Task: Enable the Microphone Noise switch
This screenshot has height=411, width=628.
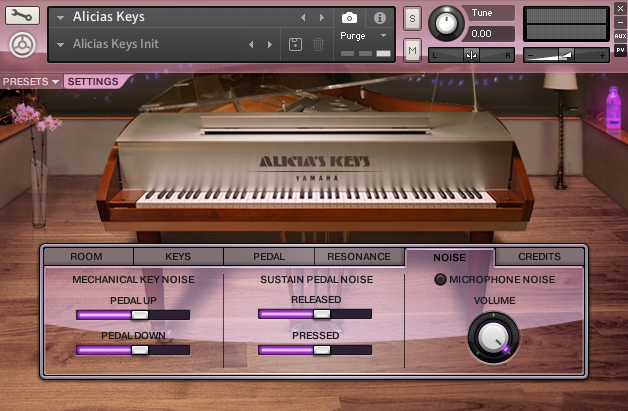Action: pos(440,279)
